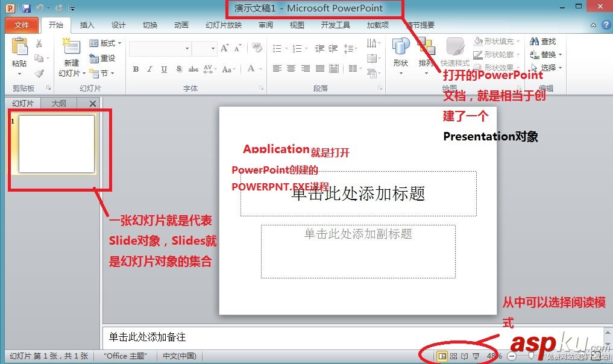Image resolution: width=613 pixels, height=364 pixels.
Task: Select Normal view icon in status bar
Action: pyautogui.click(x=442, y=356)
